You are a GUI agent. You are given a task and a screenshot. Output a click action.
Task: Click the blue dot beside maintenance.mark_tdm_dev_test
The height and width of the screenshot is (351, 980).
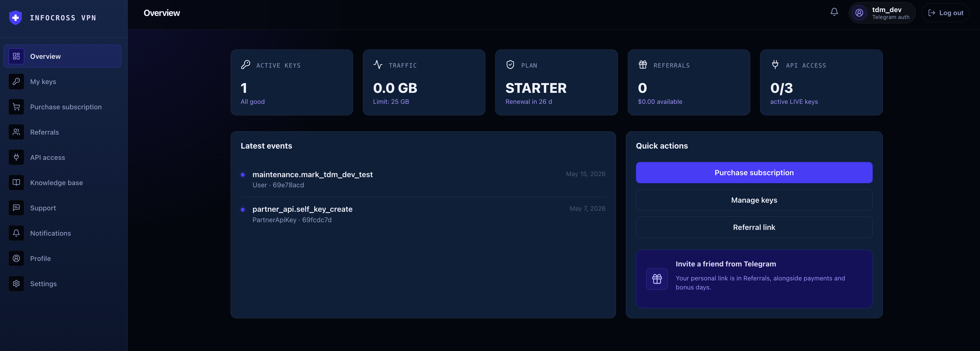coord(243,175)
